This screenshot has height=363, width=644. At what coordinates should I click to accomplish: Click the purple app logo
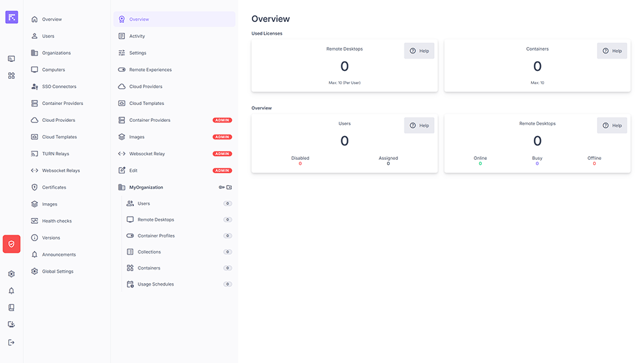[12, 17]
